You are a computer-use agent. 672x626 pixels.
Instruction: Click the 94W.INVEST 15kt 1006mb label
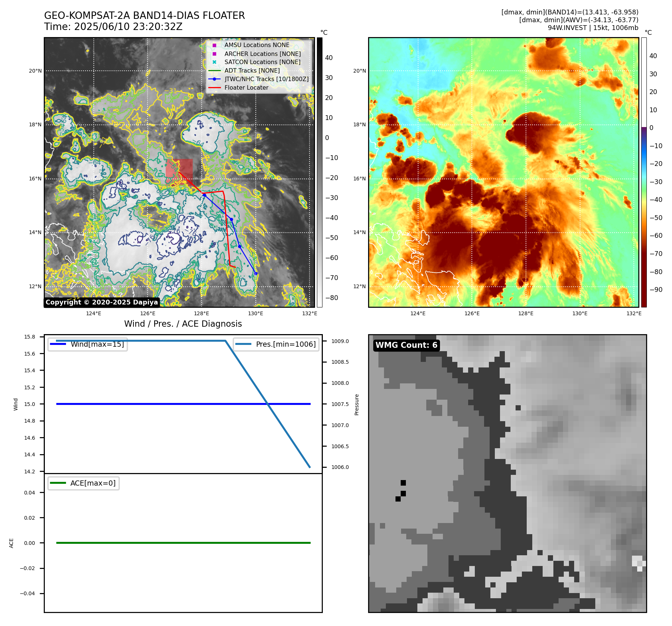coord(593,28)
